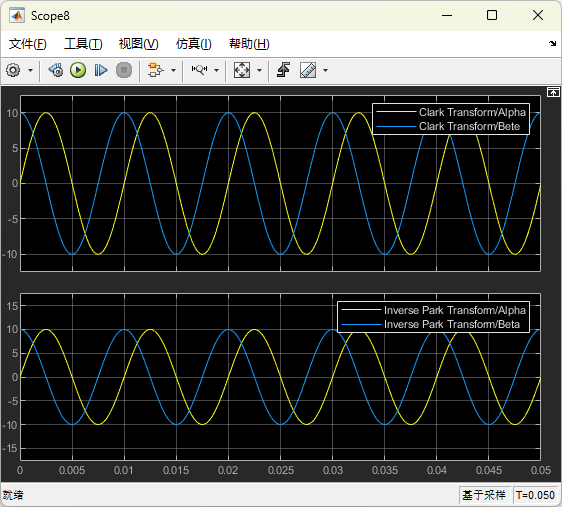Open the 视图(V) menu

coord(139,44)
